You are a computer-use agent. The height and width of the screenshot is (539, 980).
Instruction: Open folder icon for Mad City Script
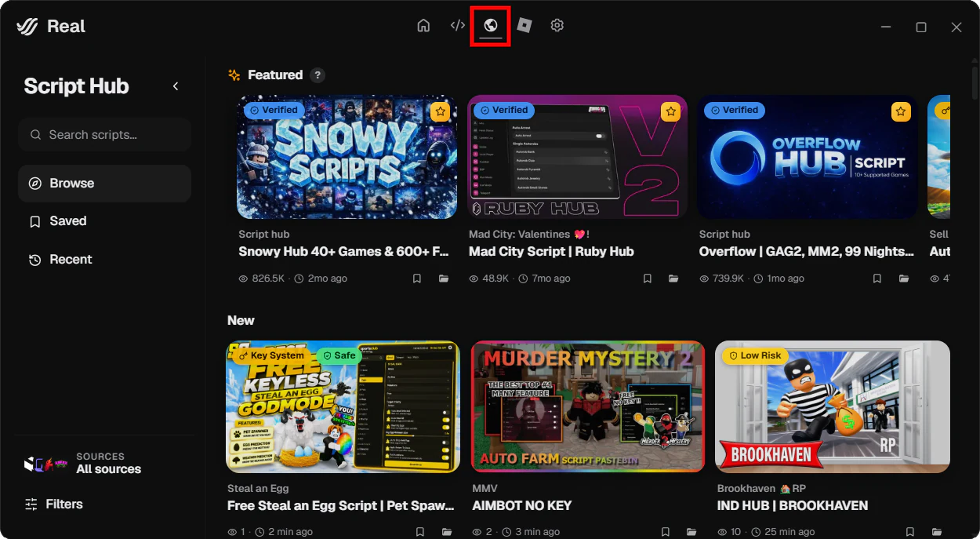[x=673, y=279]
